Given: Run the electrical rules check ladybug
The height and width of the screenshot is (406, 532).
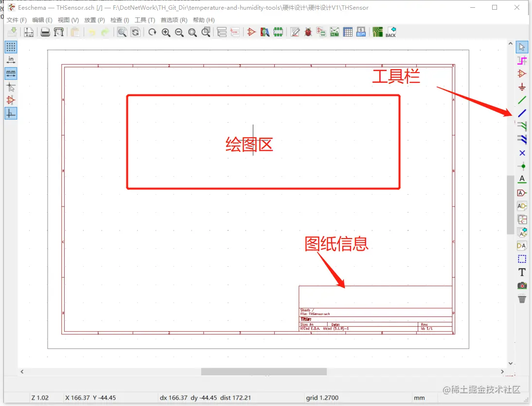Looking at the screenshot, I should point(308,32).
